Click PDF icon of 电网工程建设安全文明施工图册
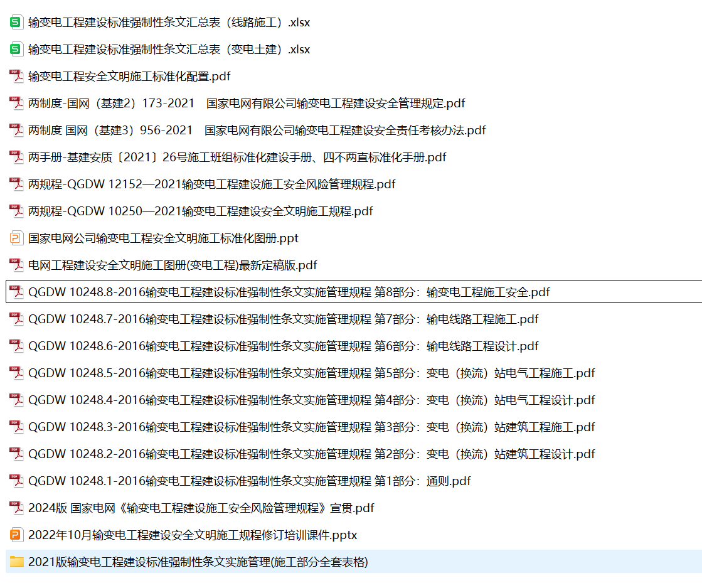Screen dimensions: 702x588 pyautogui.click(x=16, y=265)
